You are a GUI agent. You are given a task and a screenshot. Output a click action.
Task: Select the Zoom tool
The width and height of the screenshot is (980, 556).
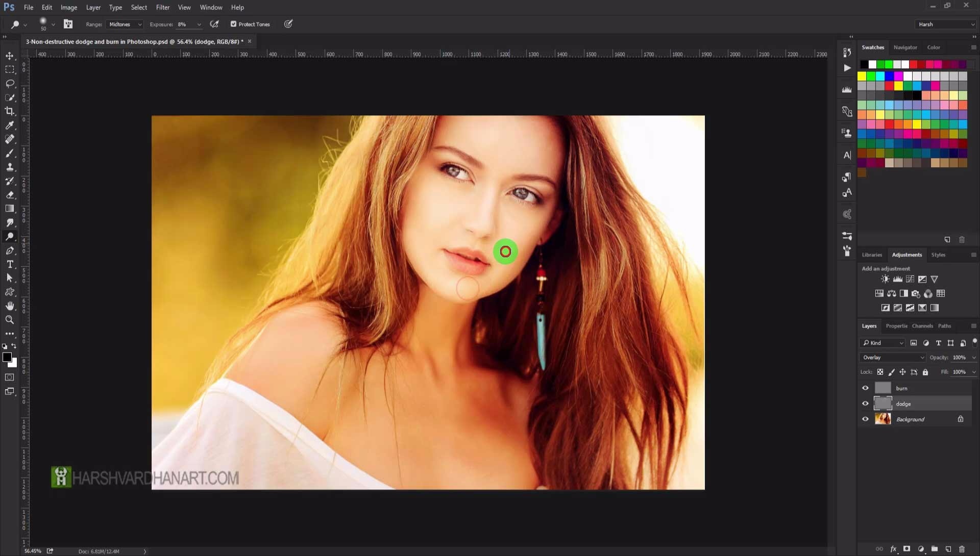[x=10, y=320]
